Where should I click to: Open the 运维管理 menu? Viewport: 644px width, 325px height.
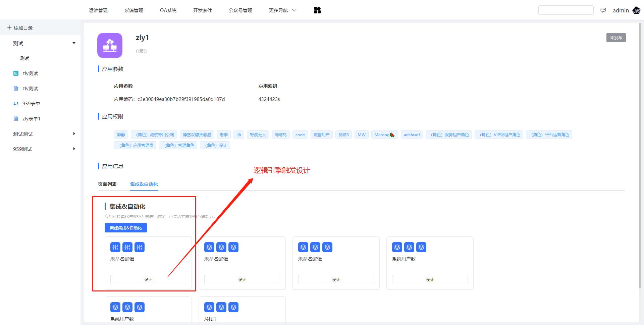[x=98, y=10]
